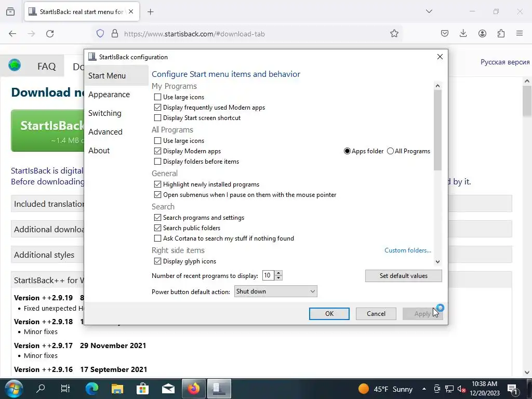Click the network tray icon
This screenshot has width=532, height=399.
click(x=449, y=389)
